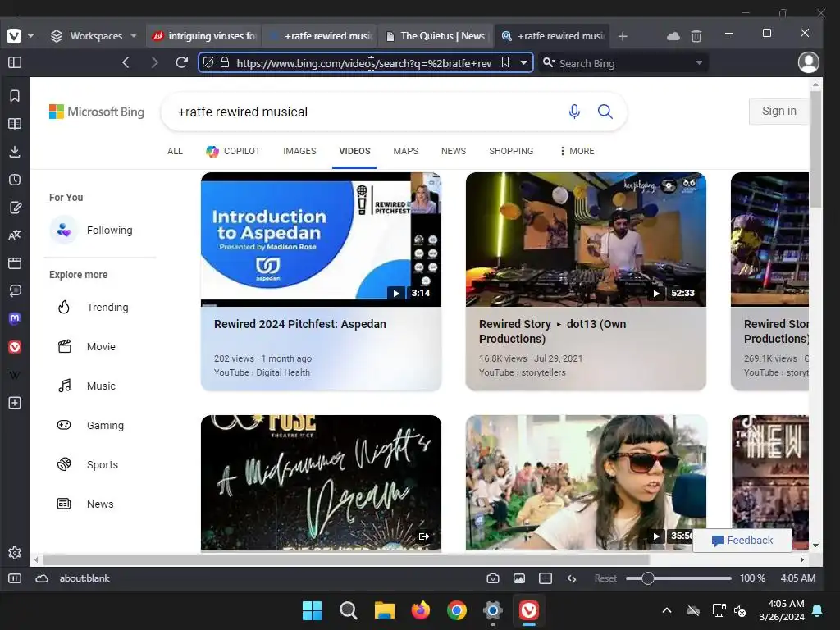This screenshot has width=840, height=630.
Task: Explore Gaming category
Action: pyautogui.click(x=90, y=426)
